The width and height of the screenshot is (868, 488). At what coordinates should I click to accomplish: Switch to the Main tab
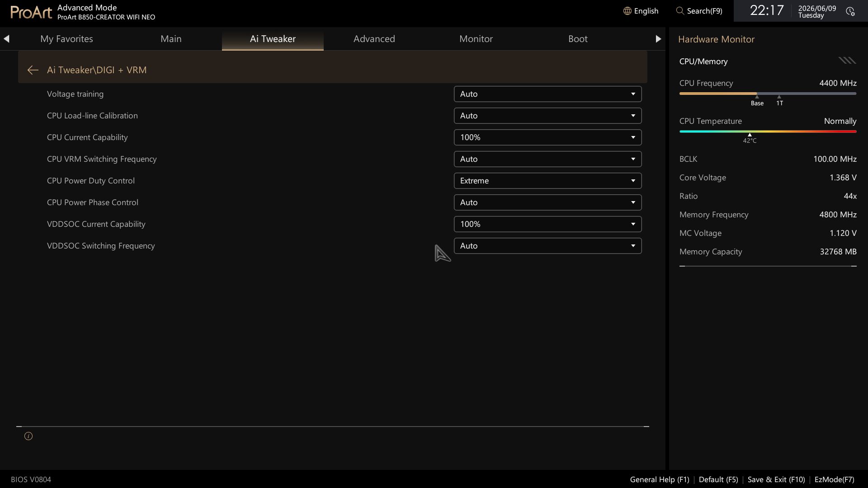coord(171,39)
